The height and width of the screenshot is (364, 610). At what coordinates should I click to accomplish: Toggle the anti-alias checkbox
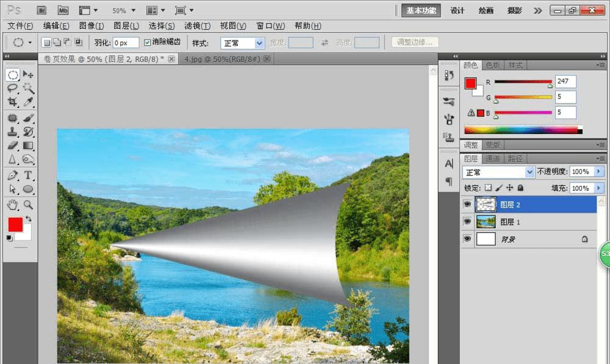pos(147,43)
